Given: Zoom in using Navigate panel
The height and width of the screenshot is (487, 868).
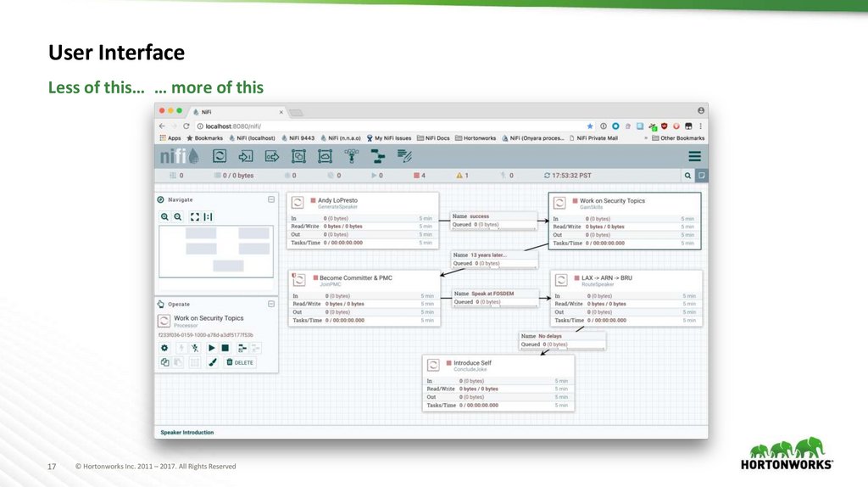Looking at the screenshot, I should click(x=164, y=216).
